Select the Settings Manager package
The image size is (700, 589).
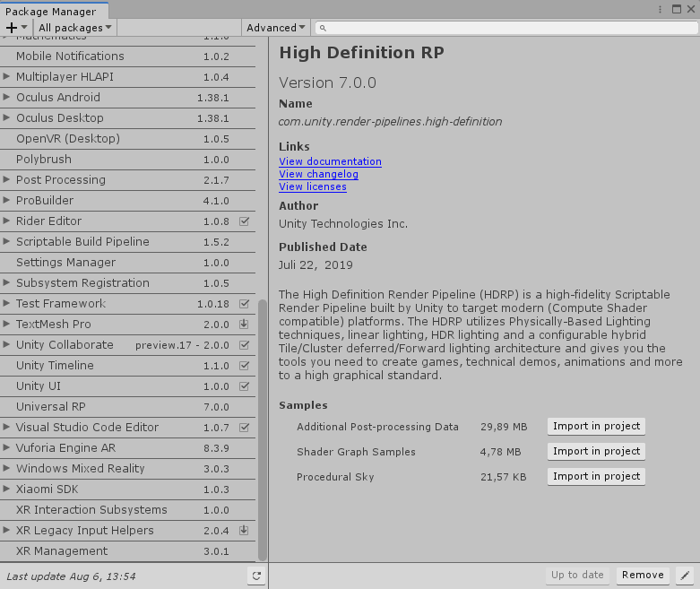point(127,263)
